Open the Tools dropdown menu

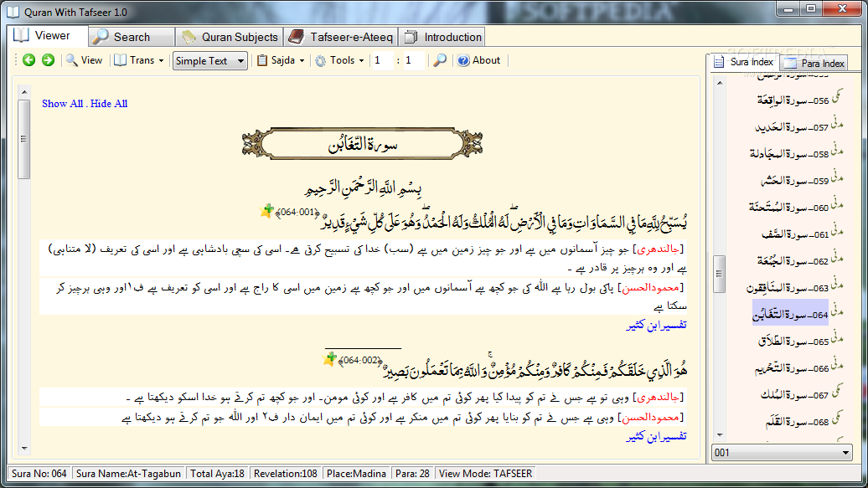pos(339,60)
